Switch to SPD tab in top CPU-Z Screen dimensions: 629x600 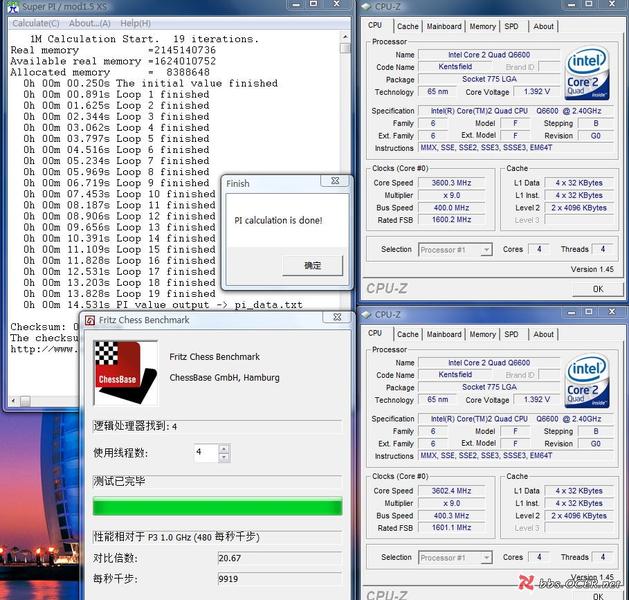[511, 26]
